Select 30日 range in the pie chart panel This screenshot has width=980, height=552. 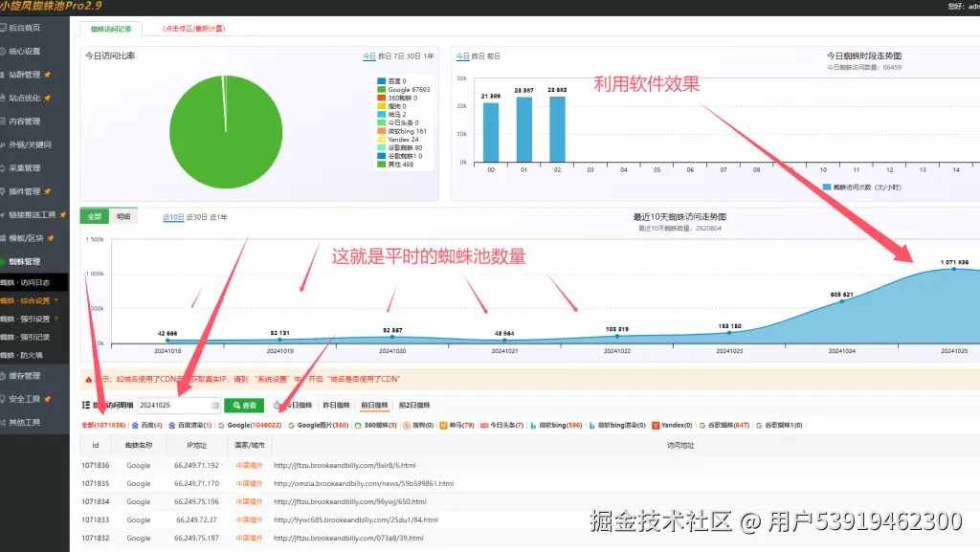413,56
